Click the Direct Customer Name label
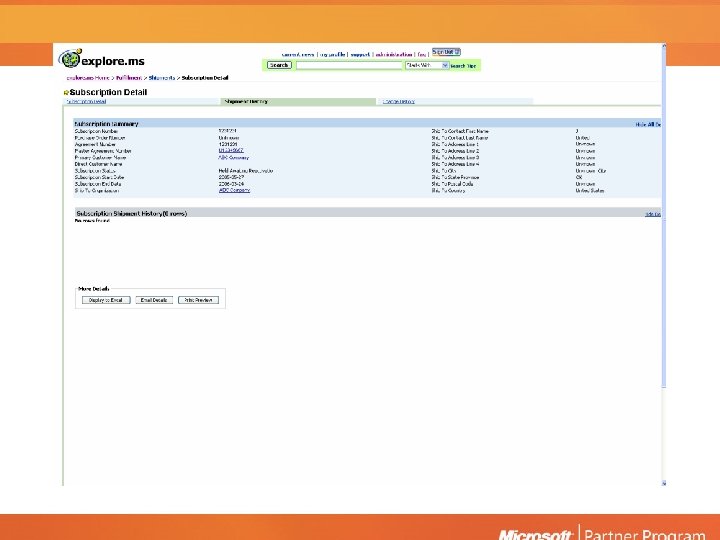Viewport: 720px width, 540px height. 98,164
